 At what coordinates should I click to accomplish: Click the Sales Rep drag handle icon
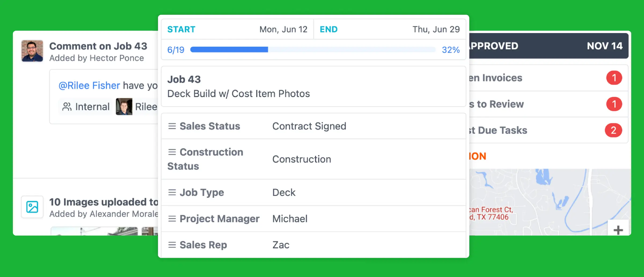[172, 245]
